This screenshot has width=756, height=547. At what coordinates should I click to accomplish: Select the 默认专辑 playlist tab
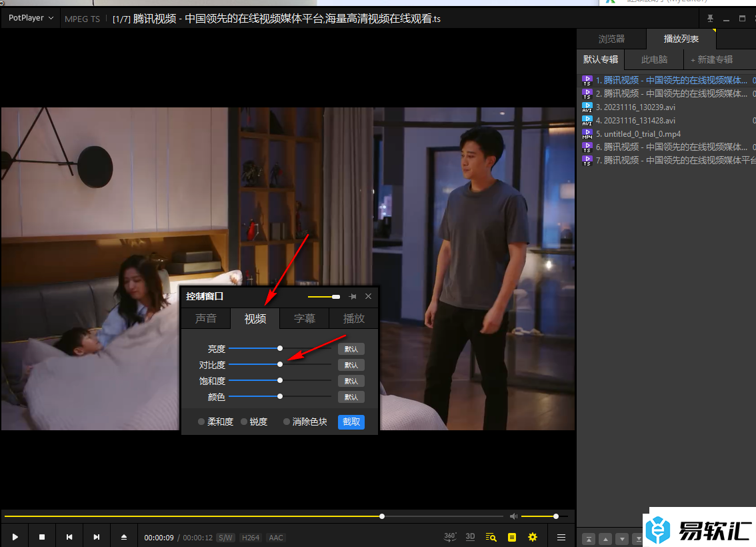600,59
